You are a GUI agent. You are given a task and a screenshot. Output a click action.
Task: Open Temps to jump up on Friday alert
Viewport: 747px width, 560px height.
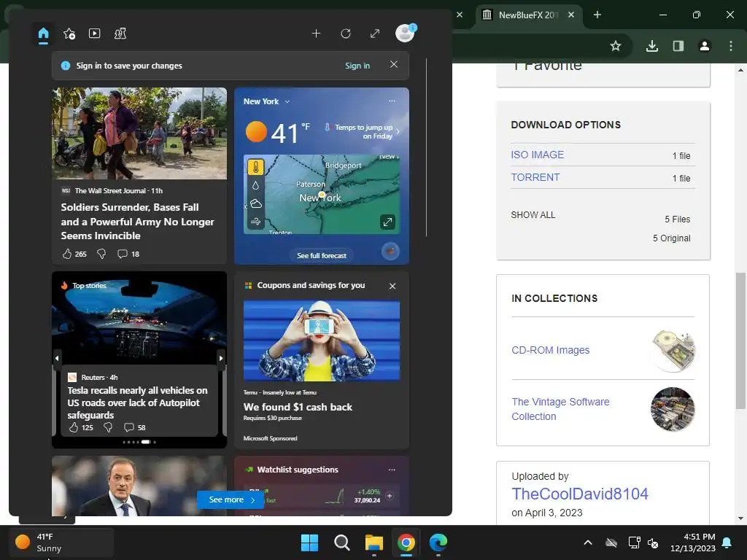pyautogui.click(x=362, y=131)
